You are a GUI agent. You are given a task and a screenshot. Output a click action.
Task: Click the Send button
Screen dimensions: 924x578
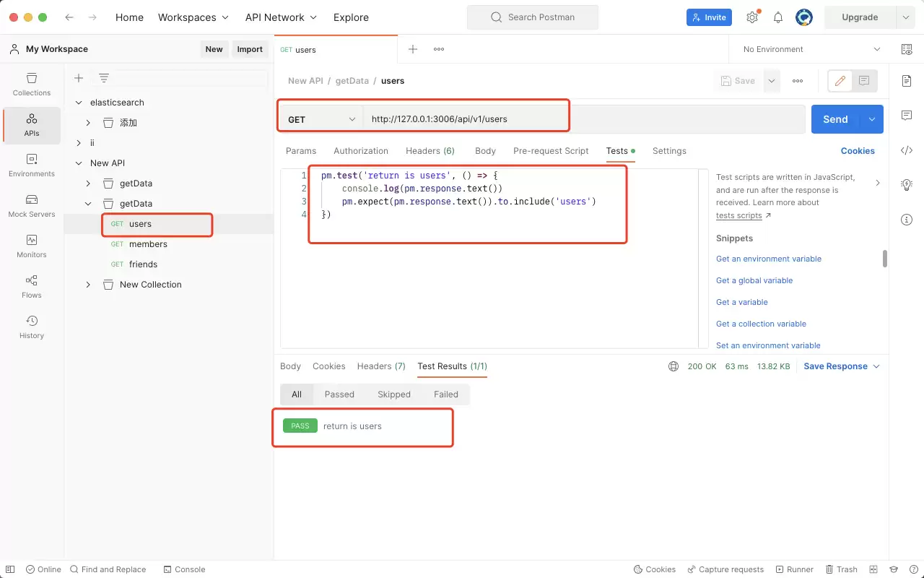[836, 119]
